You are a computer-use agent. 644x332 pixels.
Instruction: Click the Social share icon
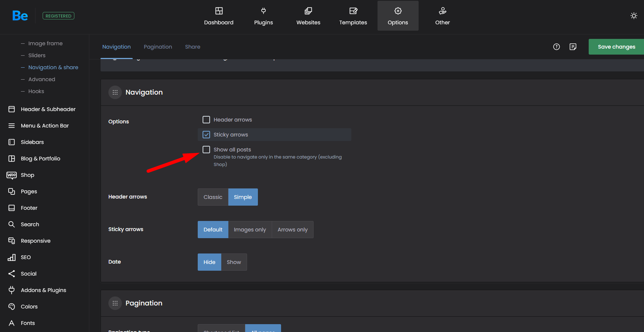click(x=12, y=274)
